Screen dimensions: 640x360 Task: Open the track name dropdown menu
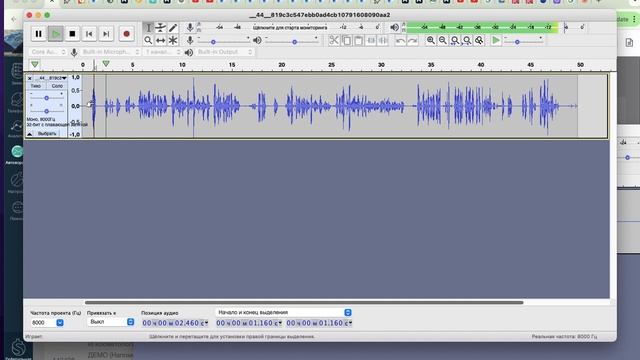pos(51,78)
